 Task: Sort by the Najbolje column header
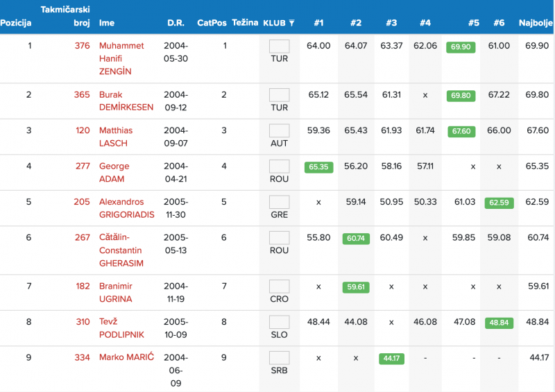pos(536,23)
